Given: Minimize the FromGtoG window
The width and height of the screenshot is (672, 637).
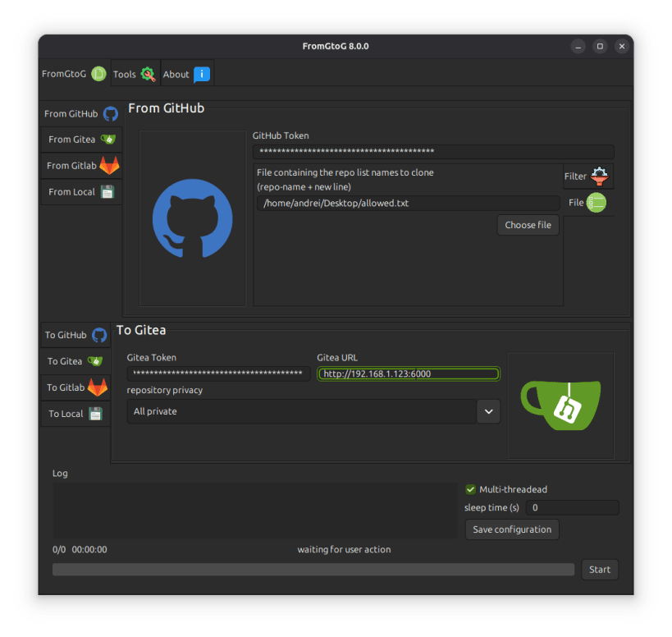Looking at the screenshot, I should (x=578, y=46).
